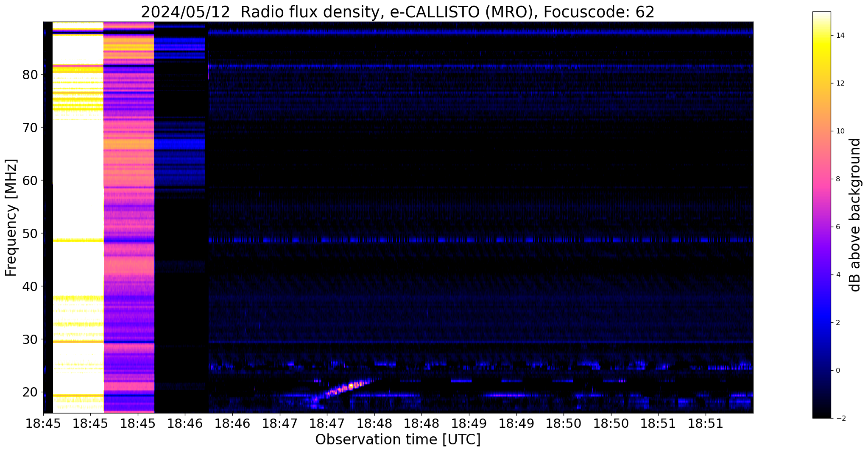Click the plot title mentioning e-CALLISTO (MRO)
868x452 pixels.
click(398, 12)
